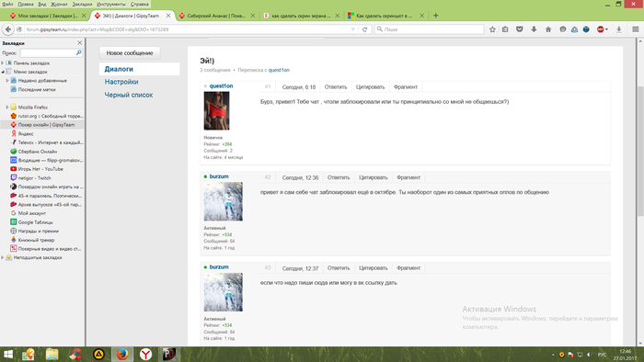Open the Файл menu

point(7,4)
